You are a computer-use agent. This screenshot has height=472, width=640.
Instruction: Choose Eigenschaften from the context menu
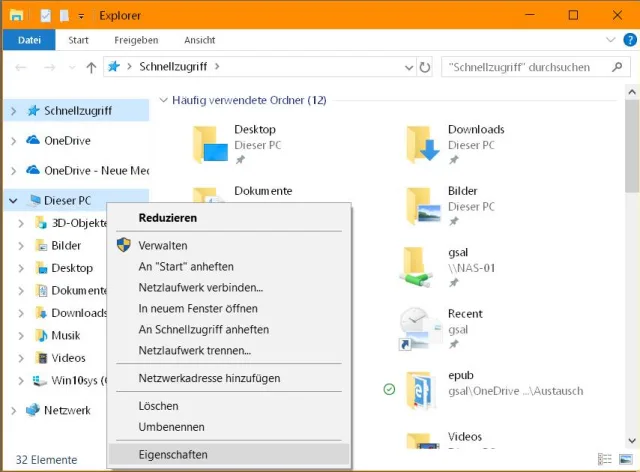[173, 454]
